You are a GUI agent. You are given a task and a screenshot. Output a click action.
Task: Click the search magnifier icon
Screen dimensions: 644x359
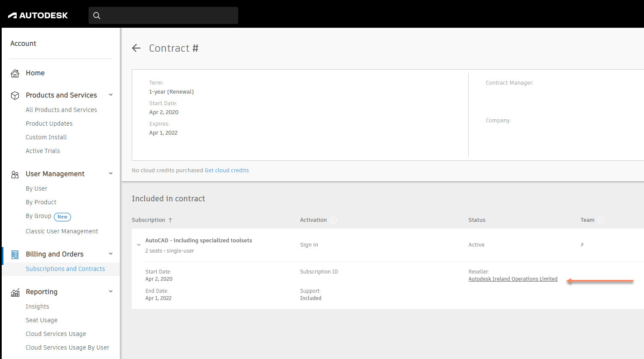coord(97,15)
